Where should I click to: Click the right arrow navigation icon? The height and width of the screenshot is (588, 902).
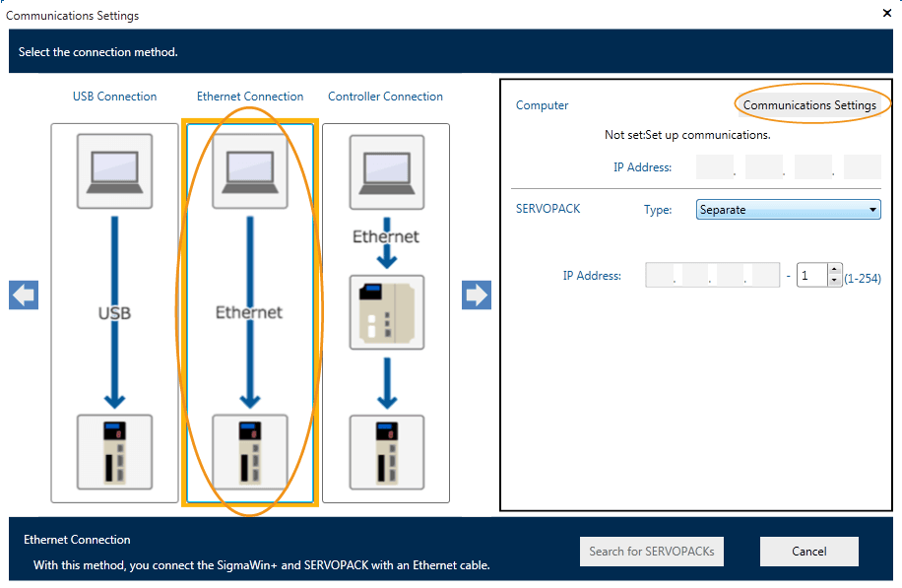pyautogui.click(x=477, y=295)
